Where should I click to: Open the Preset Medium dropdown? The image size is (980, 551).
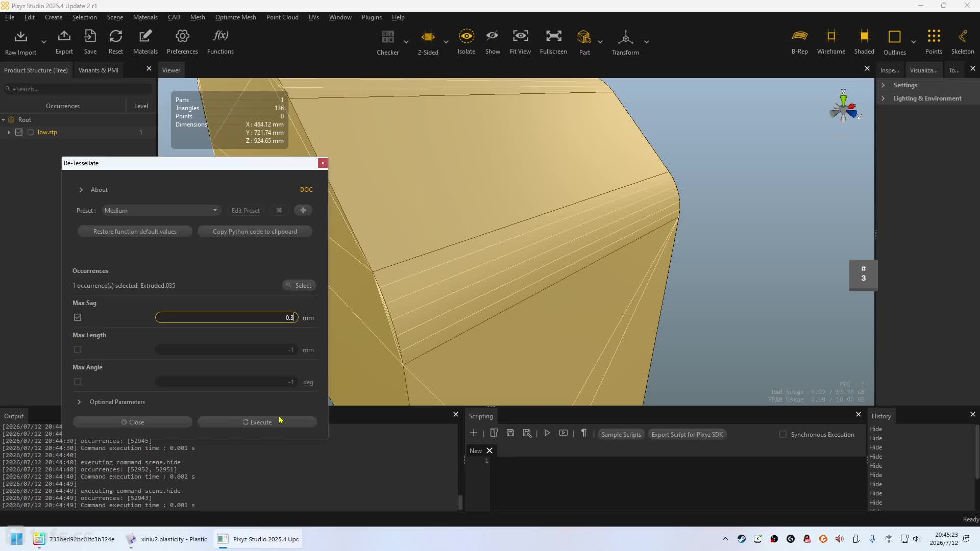tap(160, 210)
